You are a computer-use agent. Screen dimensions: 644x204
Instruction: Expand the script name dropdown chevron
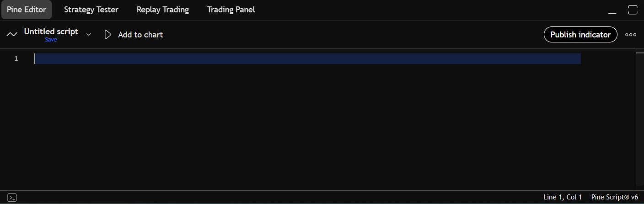point(89,35)
